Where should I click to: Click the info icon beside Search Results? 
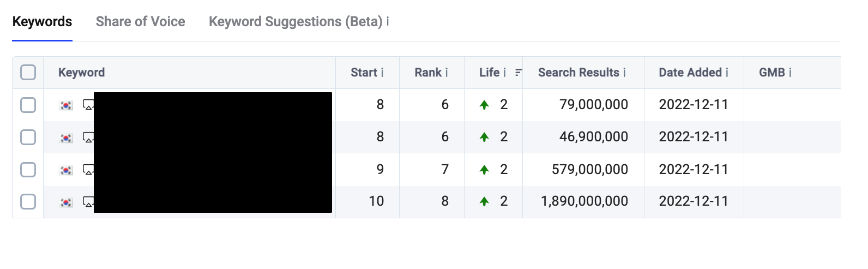pyautogui.click(x=624, y=73)
